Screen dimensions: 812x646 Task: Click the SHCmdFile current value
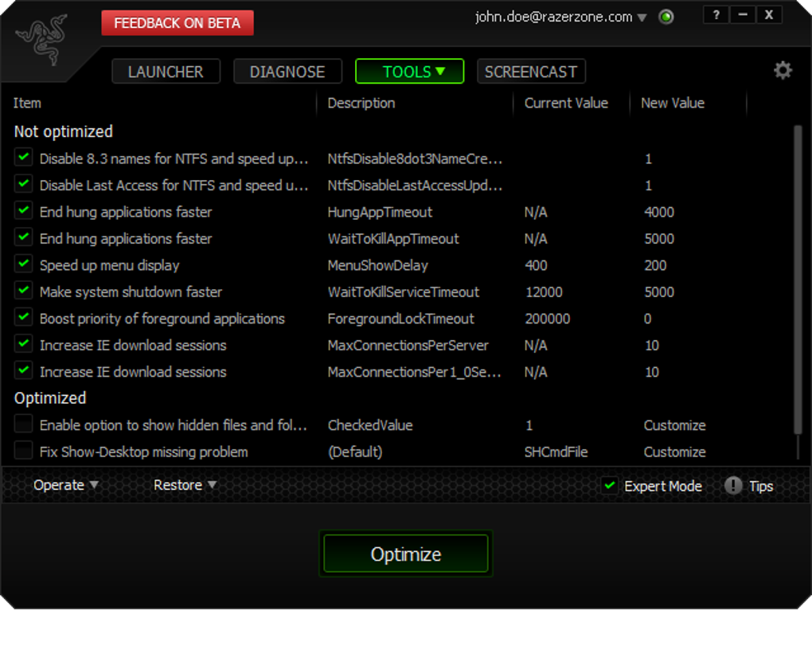click(556, 452)
